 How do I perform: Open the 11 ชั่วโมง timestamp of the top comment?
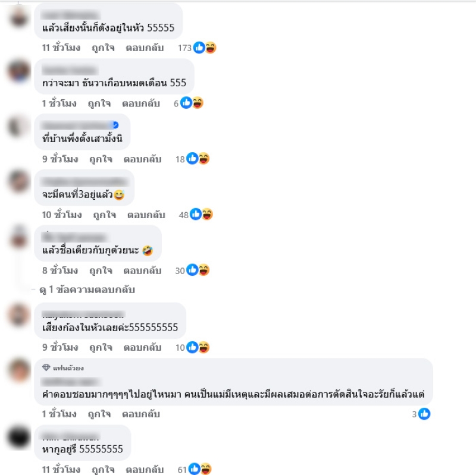(61, 48)
